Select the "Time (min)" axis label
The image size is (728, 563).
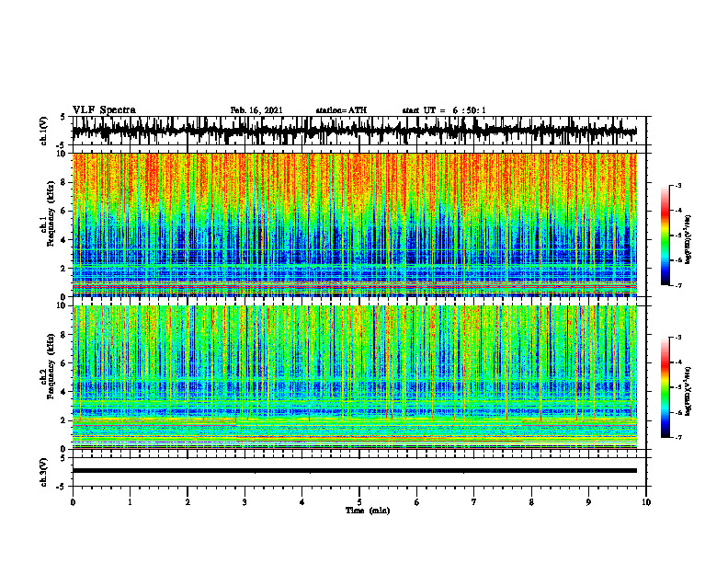(368, 511)
